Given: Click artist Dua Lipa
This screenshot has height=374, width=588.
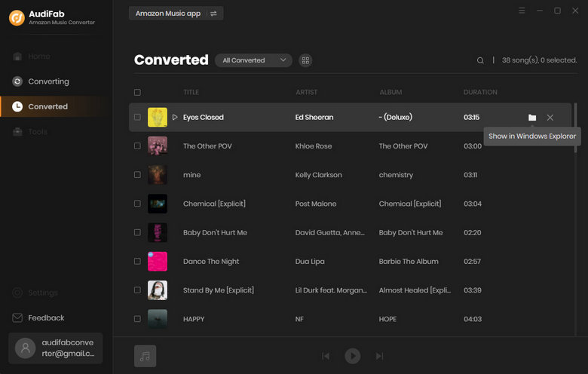Looking at the screenshot, I should [310, 262].
